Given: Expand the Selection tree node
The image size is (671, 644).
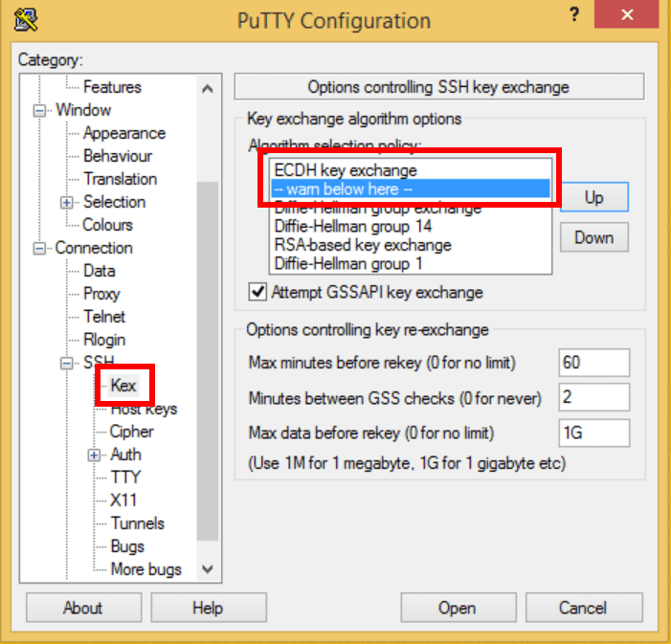Looking at the screenshot, I should (x=66, y=203).
